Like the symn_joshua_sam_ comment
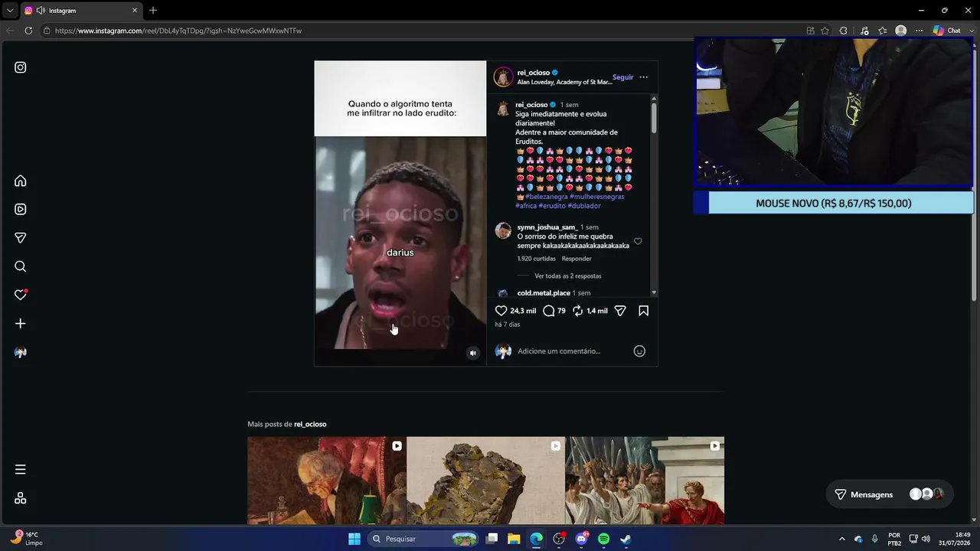Image resolution: width=980 pixels, height=551 pixels. point(638,242)
